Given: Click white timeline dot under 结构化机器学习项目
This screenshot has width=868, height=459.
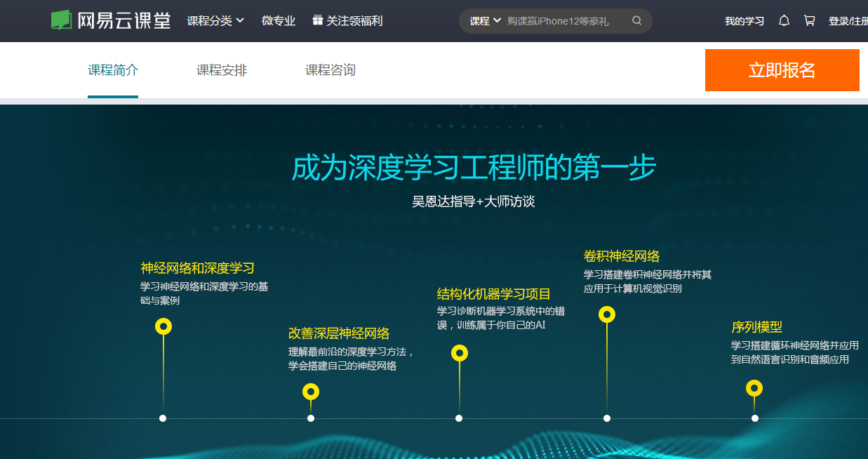Looking at the screenshot, I should point(459,418).
